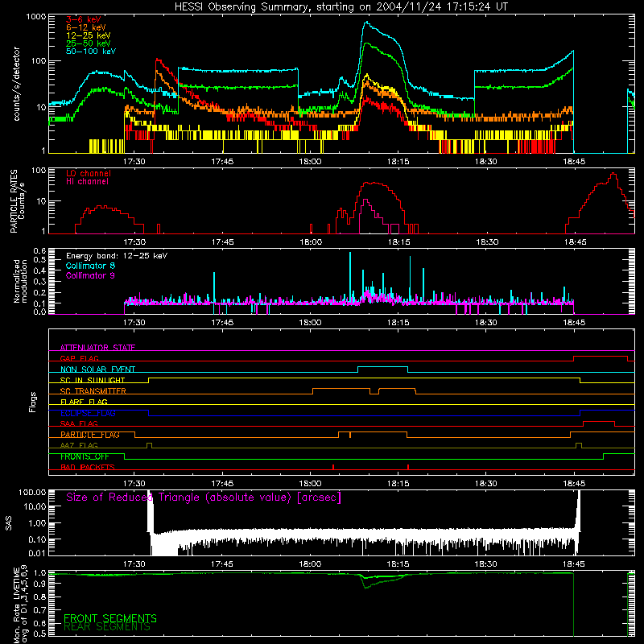644x644 pixels.
Task: Click the magenta HI channel particle peak
Action: point(365,200)
